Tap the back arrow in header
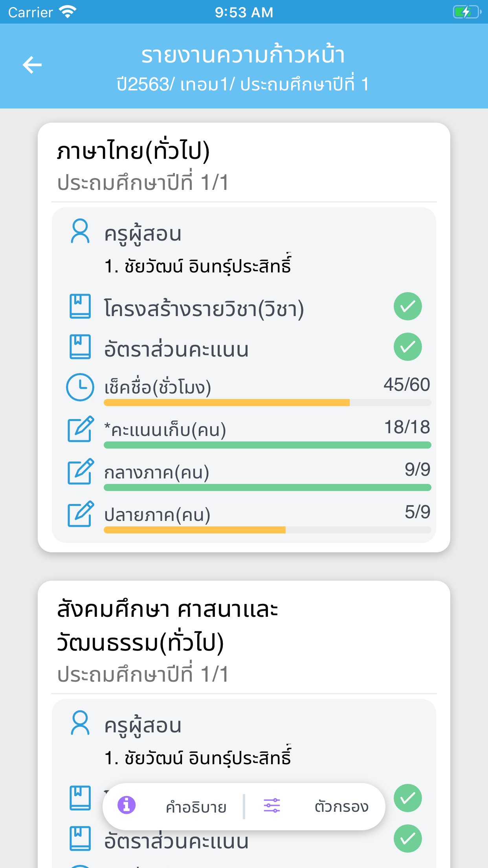This screenshot has height=868, width=488. pos(32,65)
